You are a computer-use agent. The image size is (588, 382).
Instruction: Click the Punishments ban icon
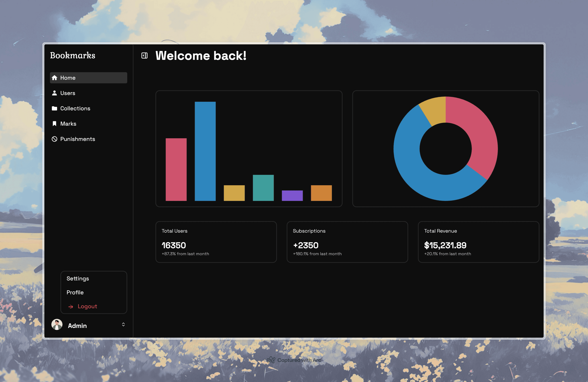(x=54, y=139)
